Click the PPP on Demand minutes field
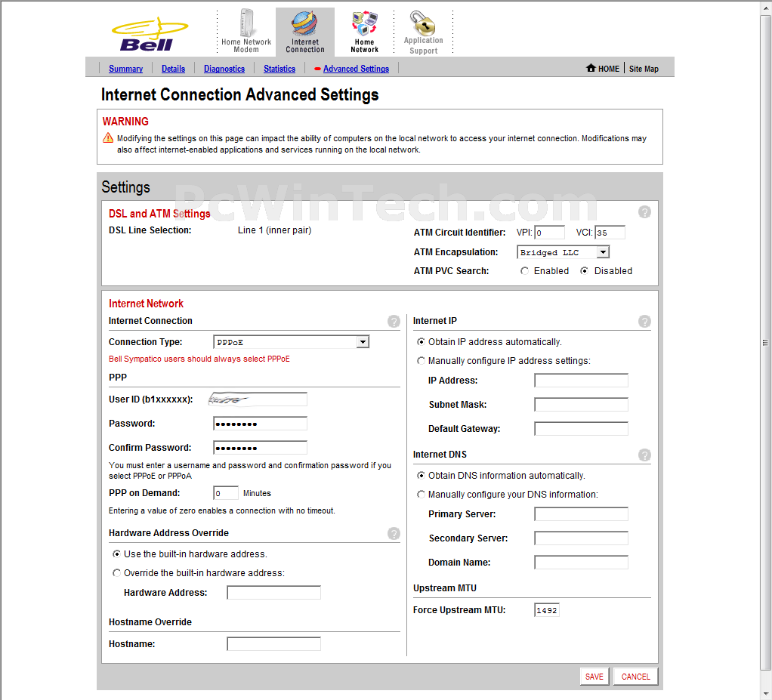 (226, 493)
